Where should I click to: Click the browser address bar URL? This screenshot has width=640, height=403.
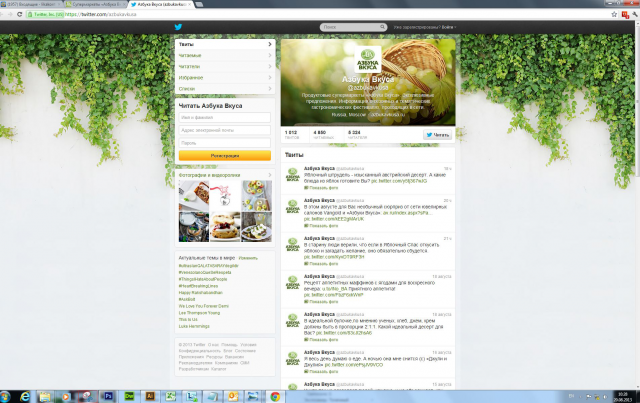coord(100,14)
